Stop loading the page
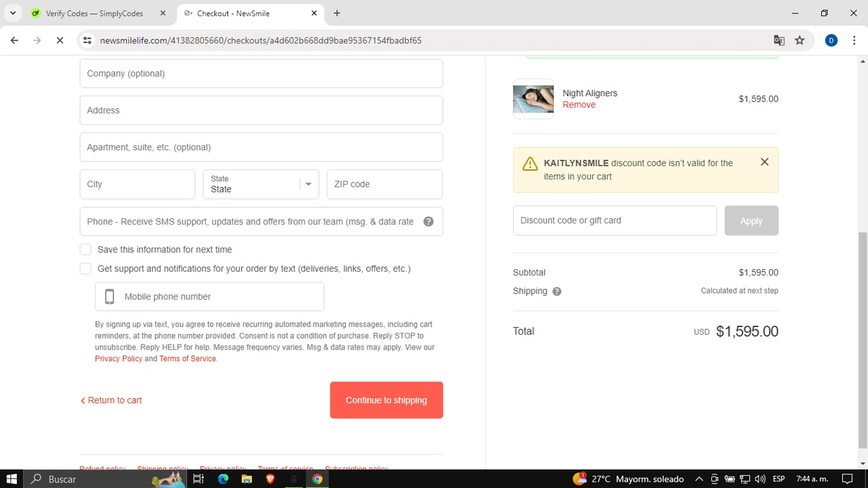The image size is (868, 488). 60,41
